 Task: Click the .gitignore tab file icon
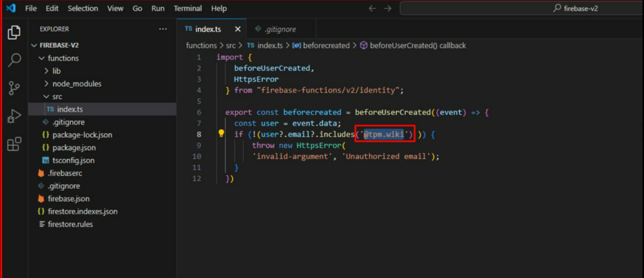click(258, 29)
